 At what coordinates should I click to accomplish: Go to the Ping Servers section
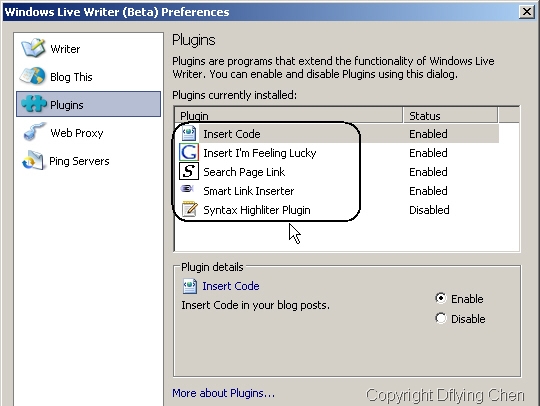point(88,161)
